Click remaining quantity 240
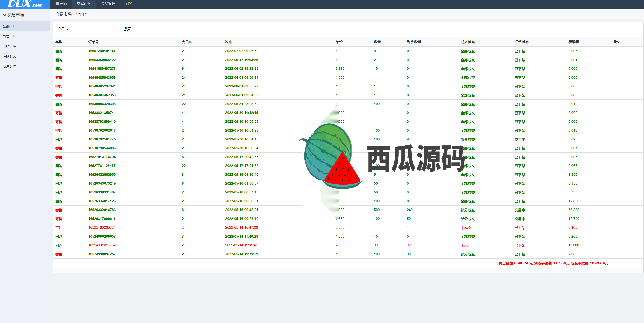This screenshot has width=644, height=323. coord(409,210)
